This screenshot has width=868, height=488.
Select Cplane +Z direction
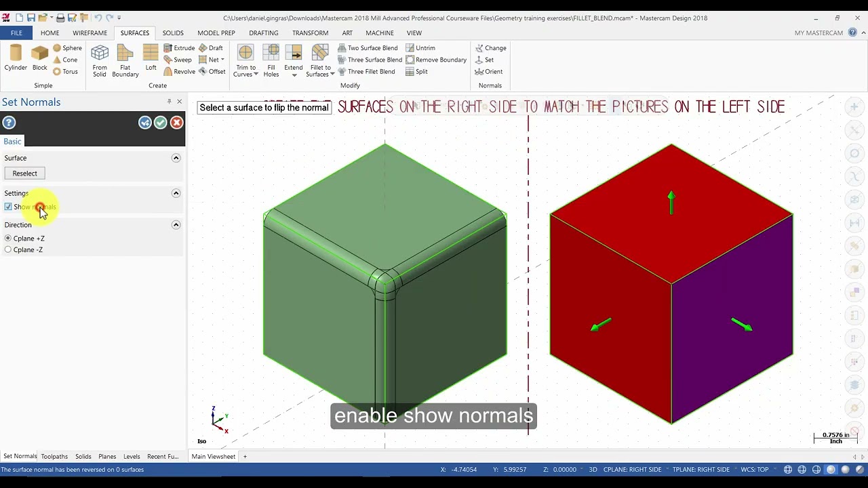point(8,239)
